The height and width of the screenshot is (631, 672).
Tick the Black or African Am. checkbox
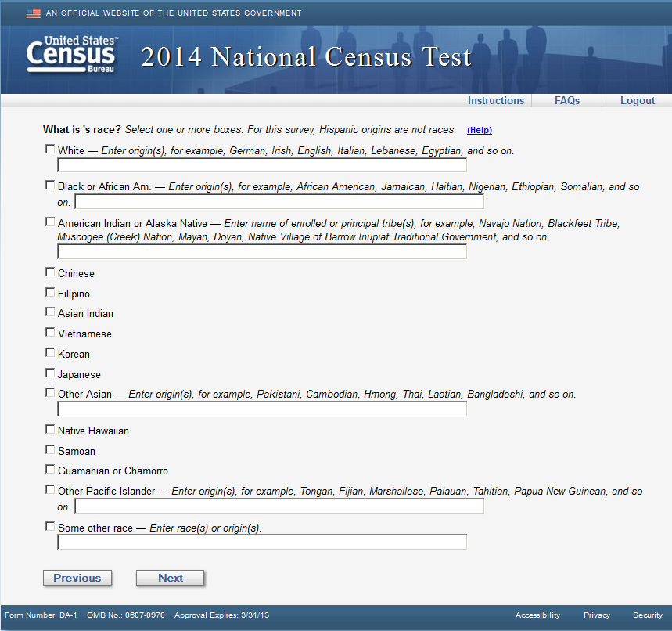click(x=50, y=186)
